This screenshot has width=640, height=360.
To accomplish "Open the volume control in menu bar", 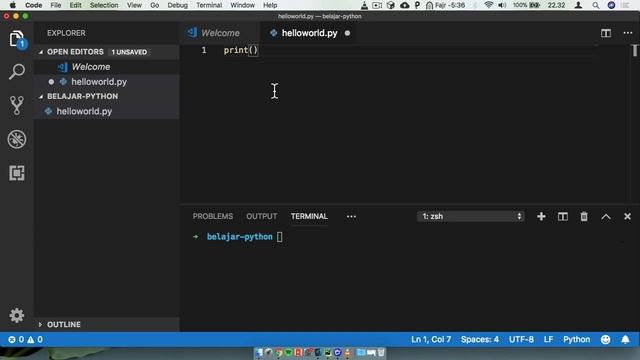I will click(x=502, y=5).
